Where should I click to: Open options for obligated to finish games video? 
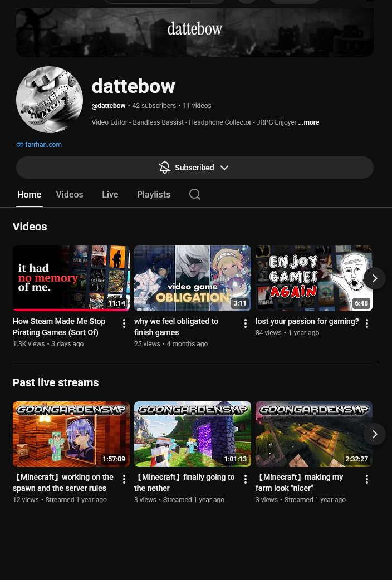246,323
